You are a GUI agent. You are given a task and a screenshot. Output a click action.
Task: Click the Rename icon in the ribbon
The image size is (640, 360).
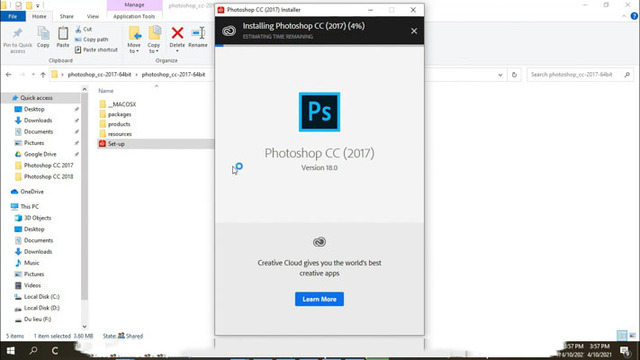(x=198, y=33)
